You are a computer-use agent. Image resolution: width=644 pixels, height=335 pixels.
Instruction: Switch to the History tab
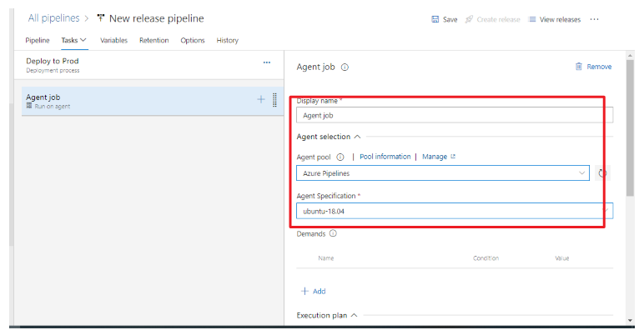(228, 40)
